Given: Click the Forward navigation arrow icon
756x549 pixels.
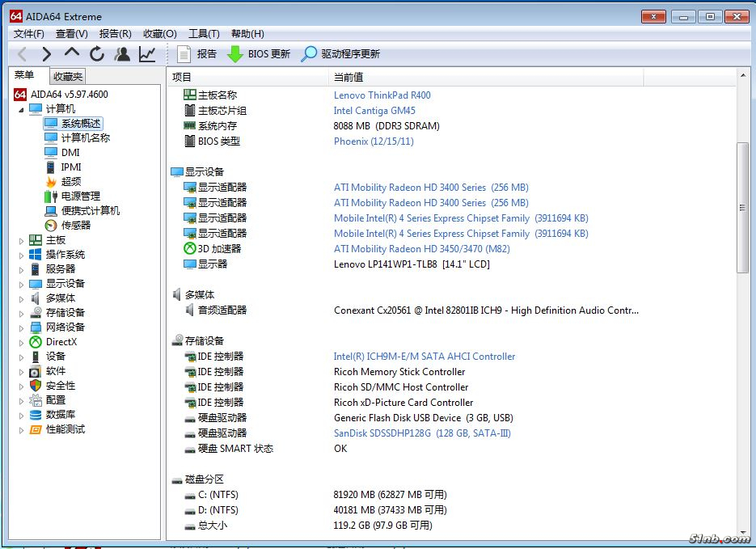Looking at the screenshot, I should tap(47, 54).
